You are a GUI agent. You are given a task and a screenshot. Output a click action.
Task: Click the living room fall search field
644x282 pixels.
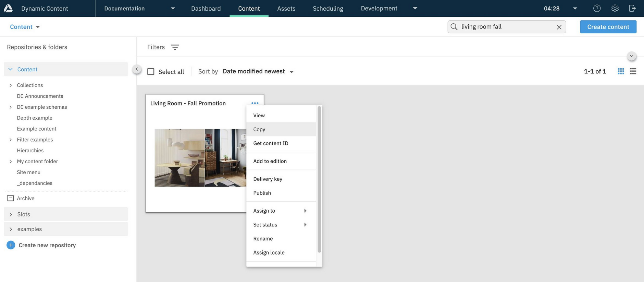click(x=507, y=27)
